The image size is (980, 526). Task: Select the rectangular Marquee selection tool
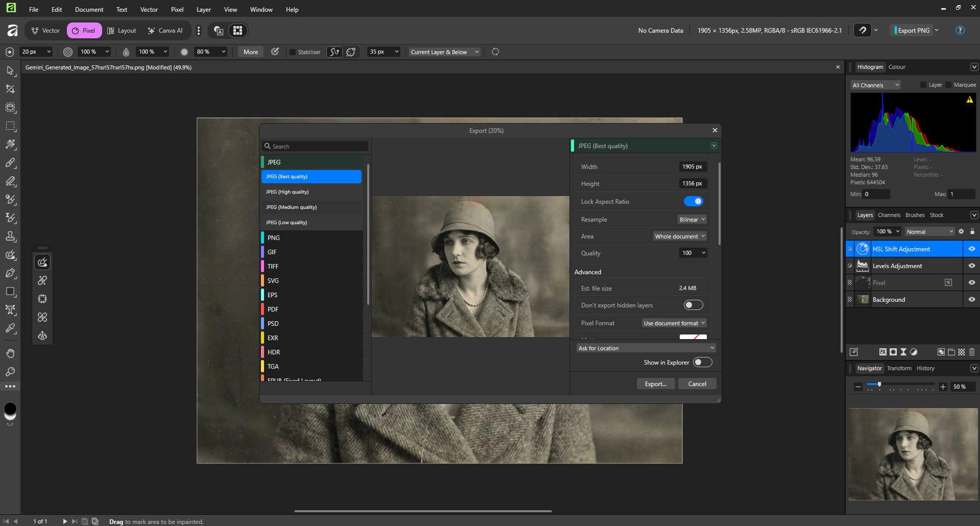pos(10,126)
